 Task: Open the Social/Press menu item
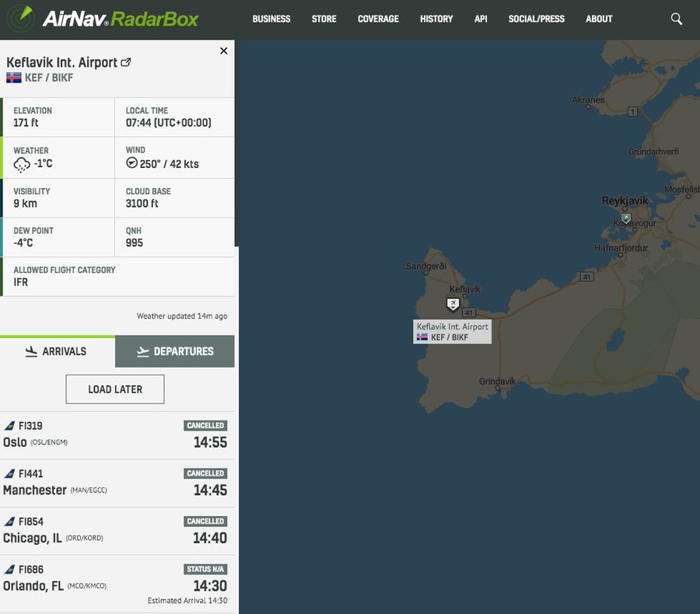pyautogui.click(x=537, y=19)
